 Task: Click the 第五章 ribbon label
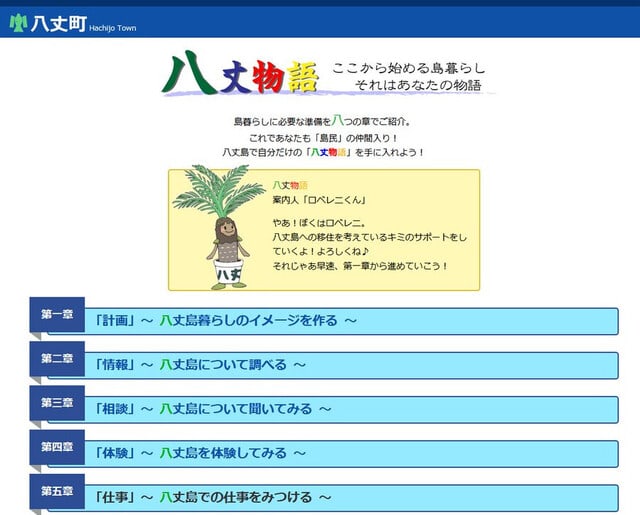point(57,491)
